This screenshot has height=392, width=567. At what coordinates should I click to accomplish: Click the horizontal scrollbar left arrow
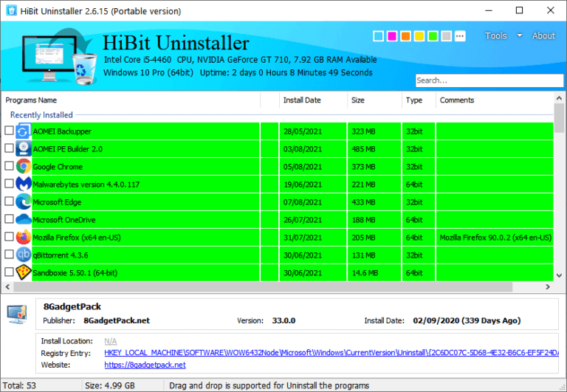[7, 286]
